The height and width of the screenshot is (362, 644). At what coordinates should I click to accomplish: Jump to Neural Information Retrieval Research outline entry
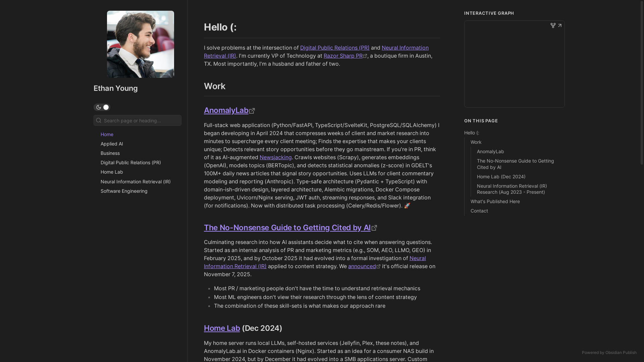point(512,189)
